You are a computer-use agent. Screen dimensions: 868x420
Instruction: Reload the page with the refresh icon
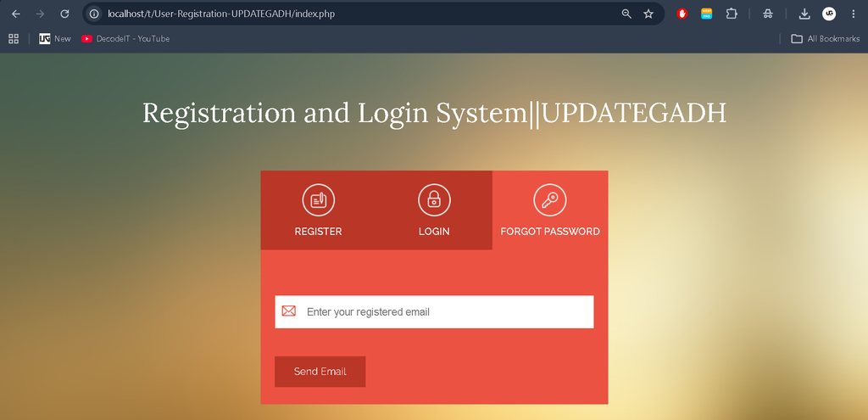(64, 14)
